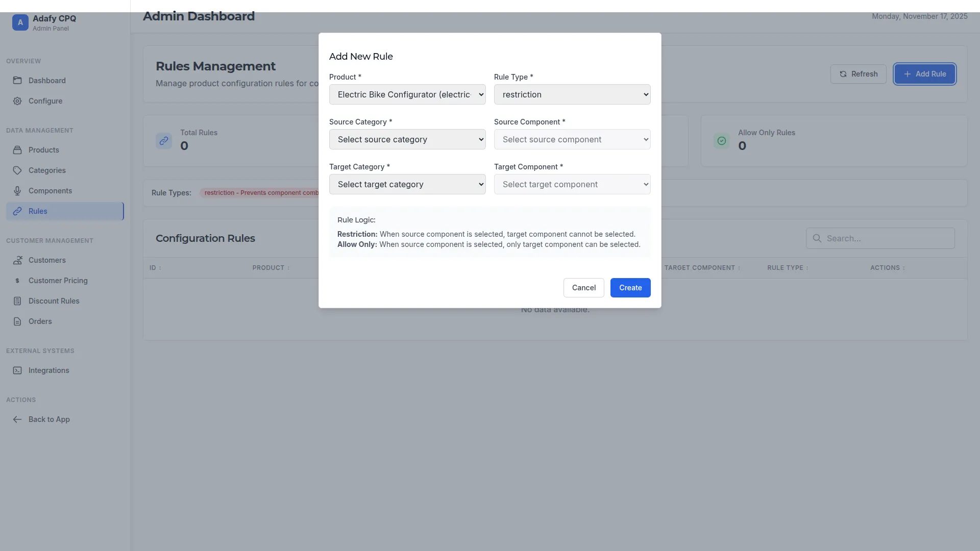
Task: Open the Rule Type dropdown
Action: point(572,94)
